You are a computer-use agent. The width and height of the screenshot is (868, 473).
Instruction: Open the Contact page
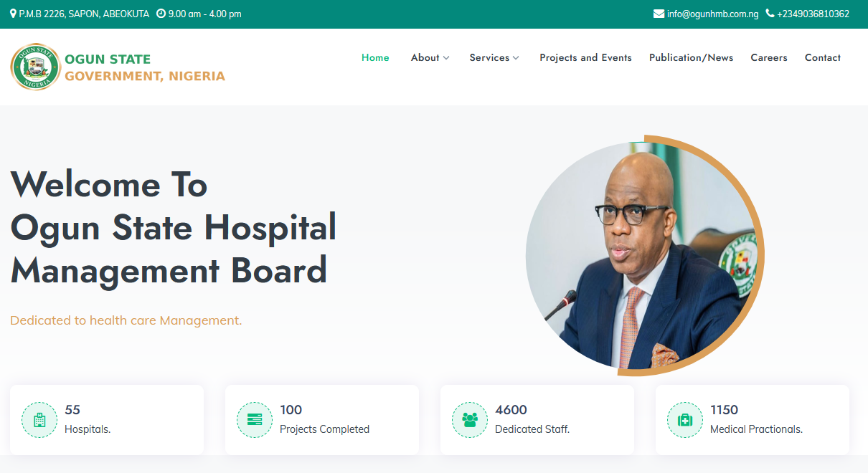click(823, 57)
